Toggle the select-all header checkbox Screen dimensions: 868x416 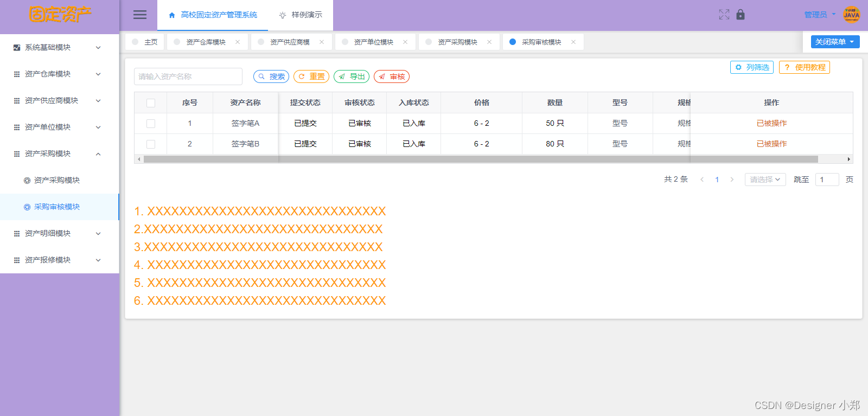click(x=151, y=103)
